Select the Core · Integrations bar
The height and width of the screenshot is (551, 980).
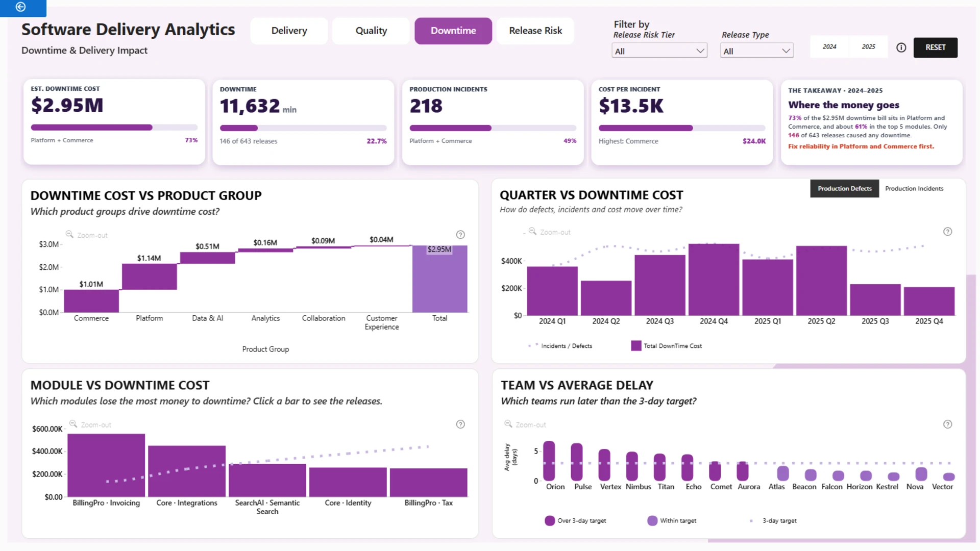(187, 471)
